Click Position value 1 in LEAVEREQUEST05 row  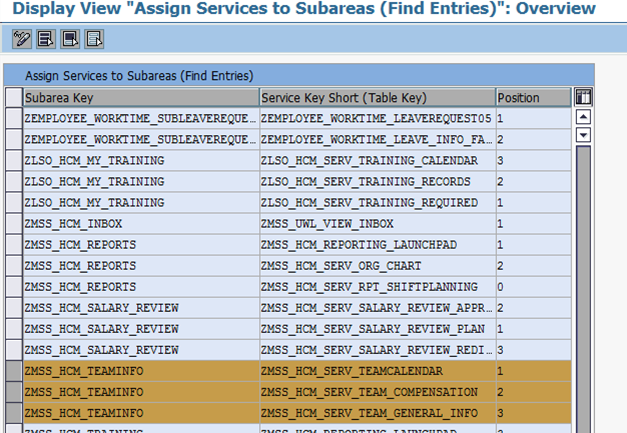tap(533, 118)
